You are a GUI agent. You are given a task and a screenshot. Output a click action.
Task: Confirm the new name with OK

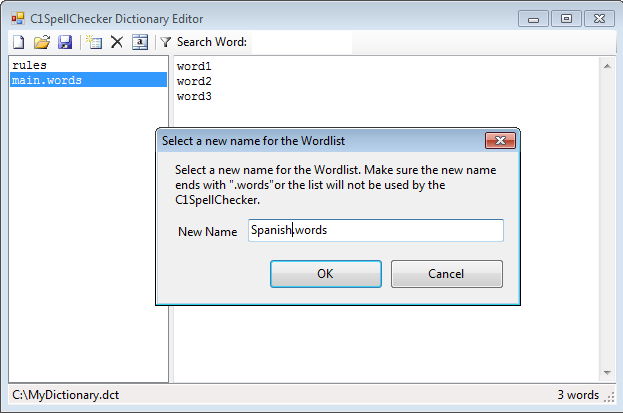pyautogui.click(x=326, y=274)
